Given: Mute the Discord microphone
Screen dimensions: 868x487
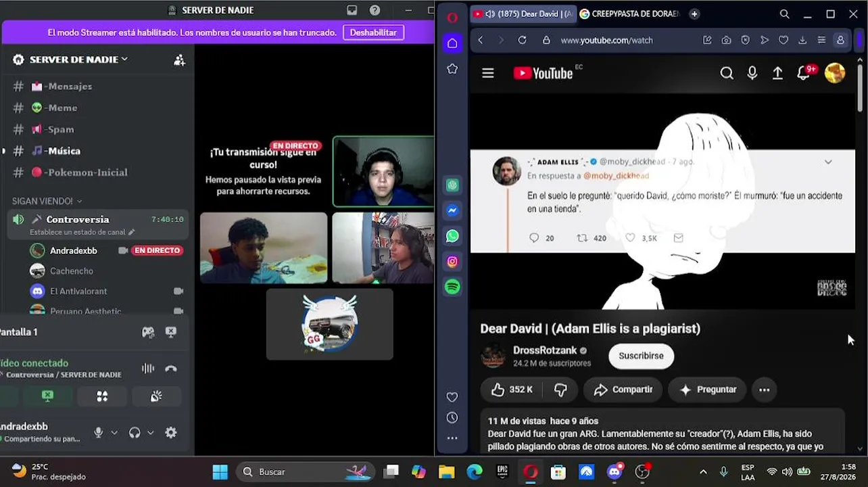Looking at the screenshot, I should pos(99,432).
